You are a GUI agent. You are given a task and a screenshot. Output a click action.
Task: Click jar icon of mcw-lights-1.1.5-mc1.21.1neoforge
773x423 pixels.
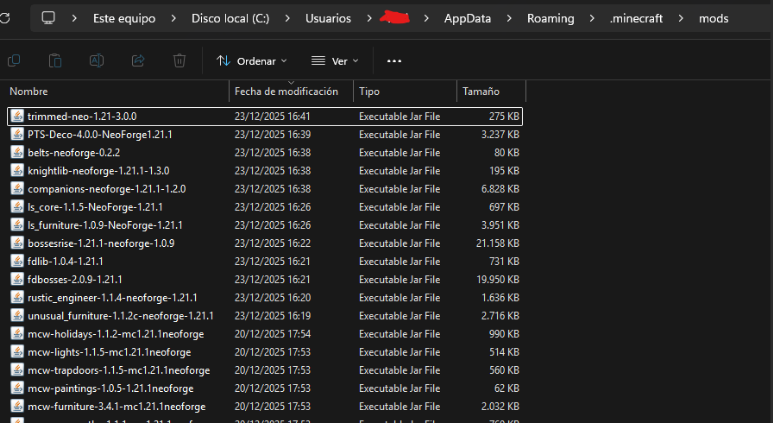tap(17, 352)
